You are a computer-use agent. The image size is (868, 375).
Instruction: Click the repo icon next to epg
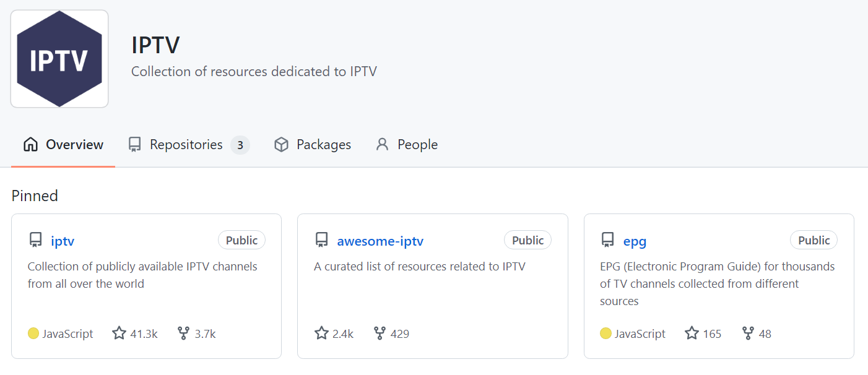click(608, 240)
